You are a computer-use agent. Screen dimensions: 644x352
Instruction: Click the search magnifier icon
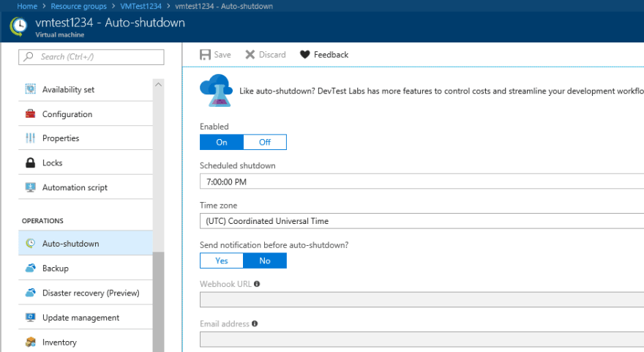29,56
